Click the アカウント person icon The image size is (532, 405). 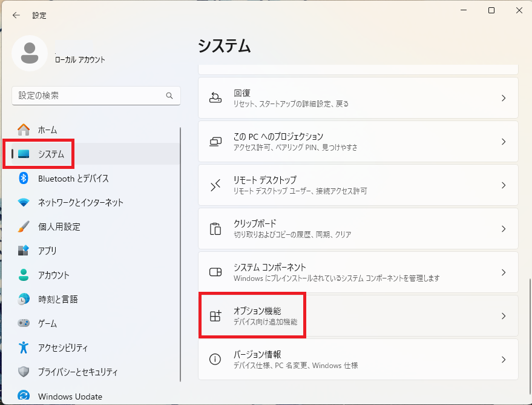tap(24, 275)
